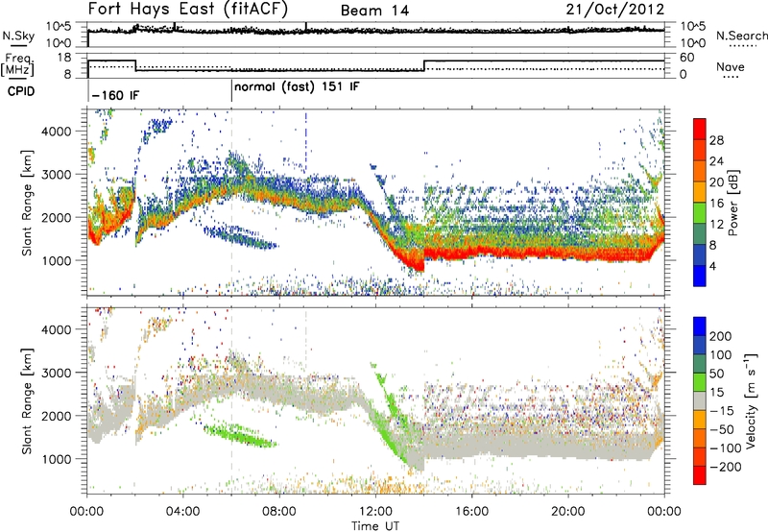This screenshot has width=768, height=532.
Task: Click the Velocity colorbar value '-200'
Action: pyautogui.click(x=726, y=467)
